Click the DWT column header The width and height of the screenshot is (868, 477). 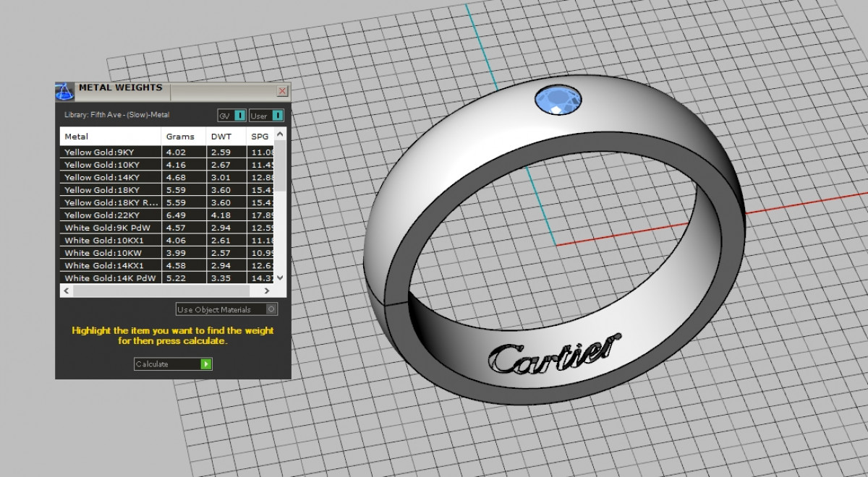click(x=226, y=136)
